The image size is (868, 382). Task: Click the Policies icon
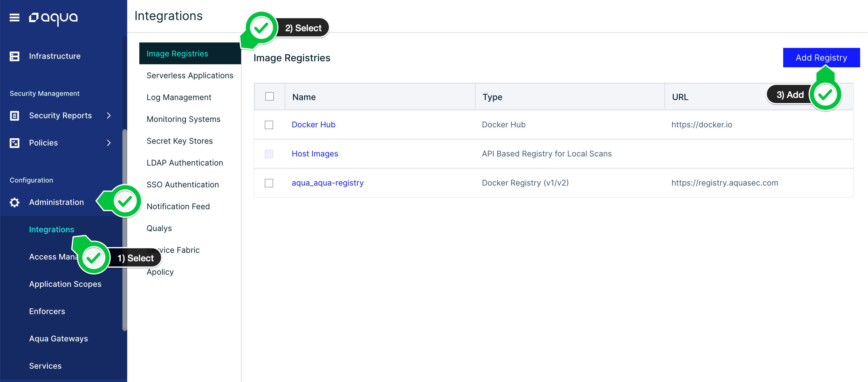tap(15, 143)
